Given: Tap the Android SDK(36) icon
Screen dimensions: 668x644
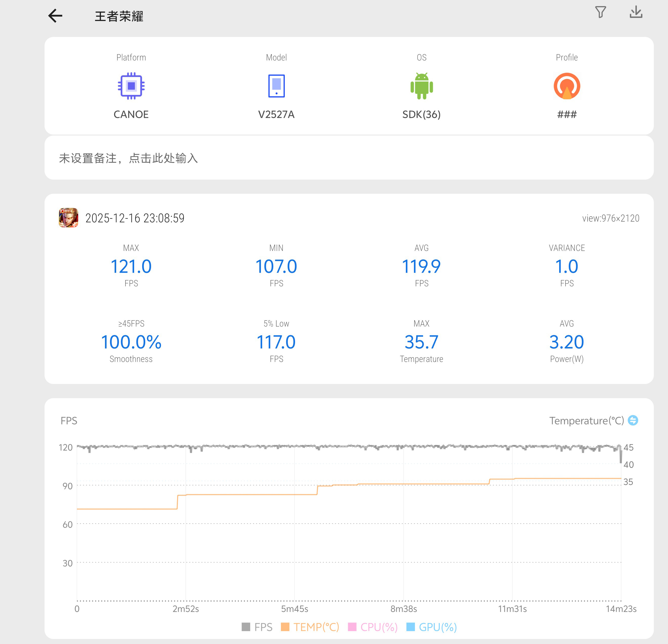Looking at the screenshot, I should (x=422, y=86).
